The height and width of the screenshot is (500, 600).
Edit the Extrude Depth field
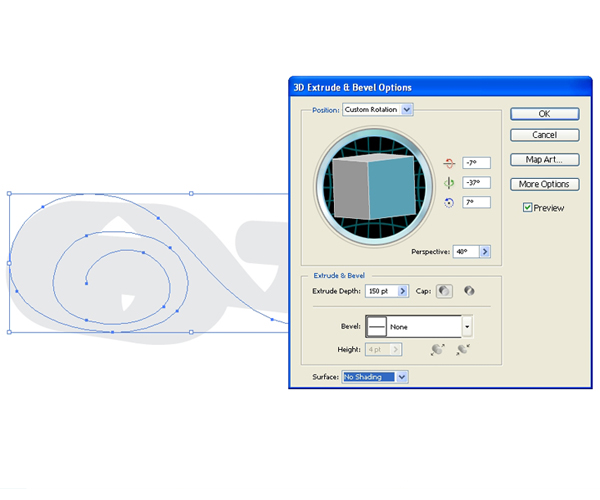(x=382, y=291)
